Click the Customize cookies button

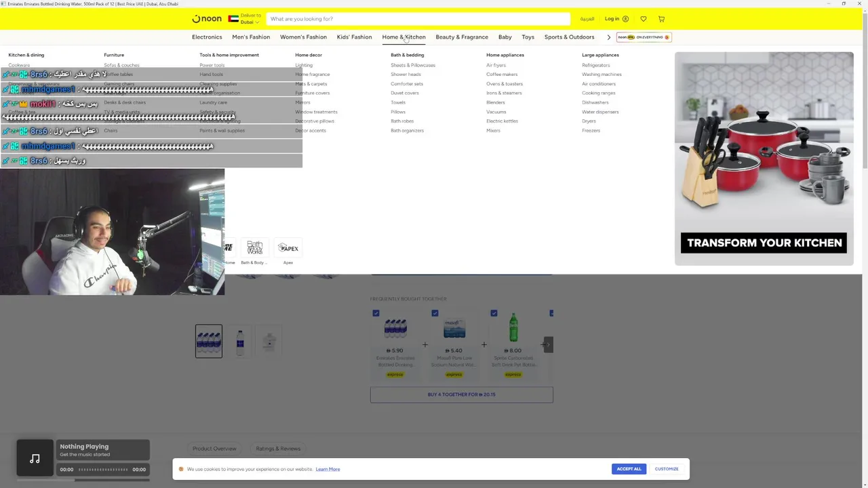tap(667, 469)
